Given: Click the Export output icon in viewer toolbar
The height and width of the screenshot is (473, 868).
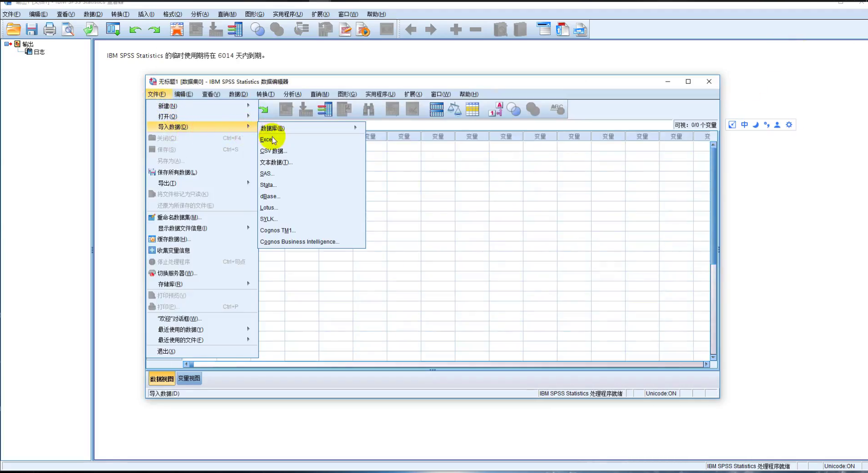Looking at the screenshot, I should pyautogui.click(x=91, y=30).
